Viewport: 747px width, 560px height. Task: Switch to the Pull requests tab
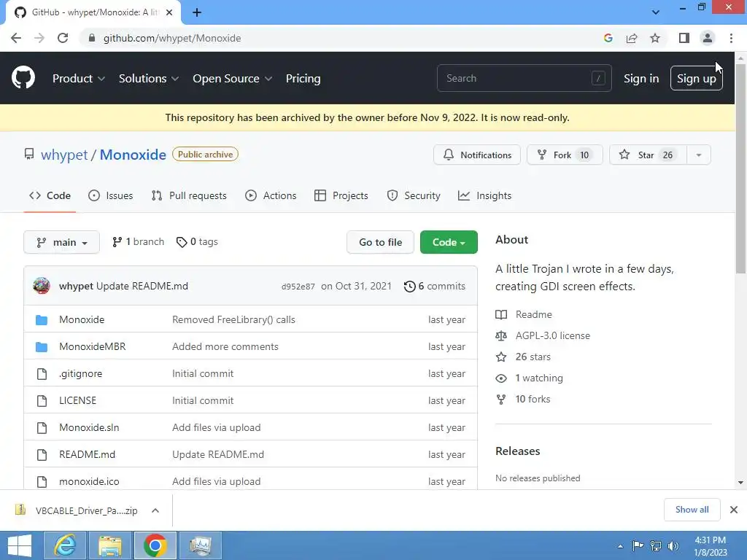pyautogui.click(x=189, y=195)
